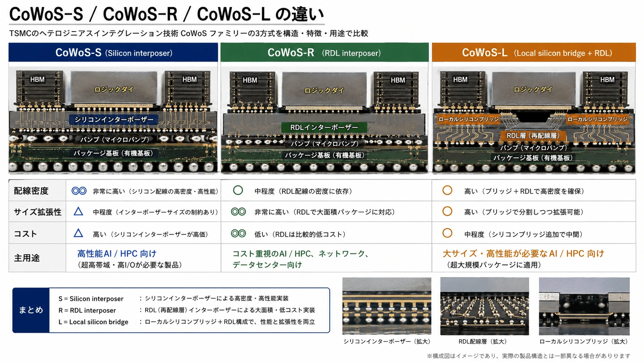
Task: Click the left HBM label in the CoWoS-R diagram
Action: pos(250,80)
